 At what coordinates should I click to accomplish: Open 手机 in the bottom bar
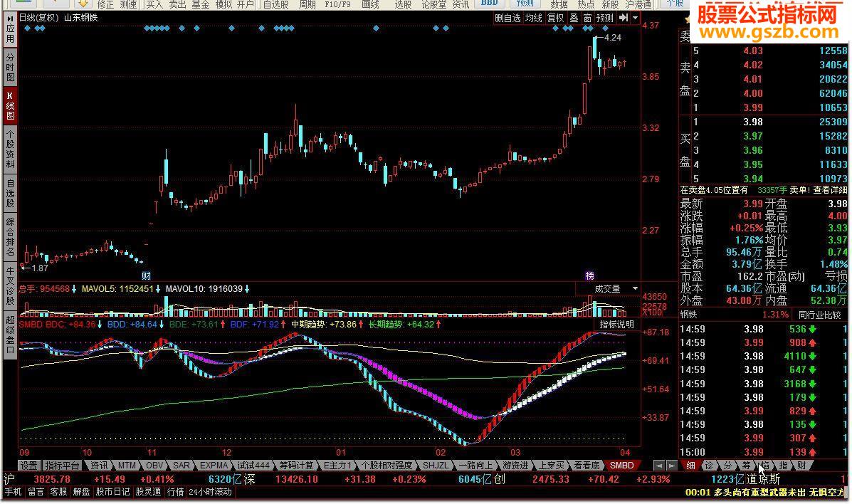13,492
